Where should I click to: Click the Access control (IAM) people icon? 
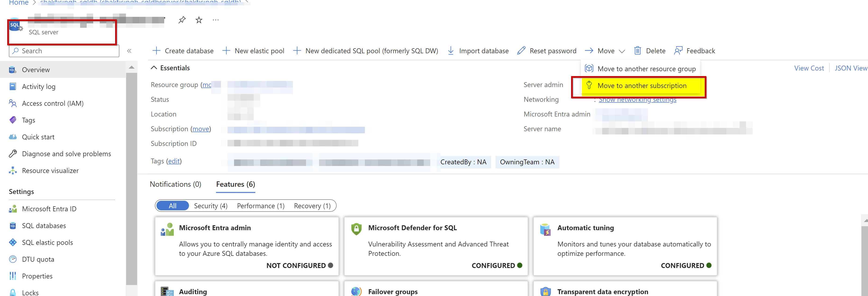click(x=13, y=103)
